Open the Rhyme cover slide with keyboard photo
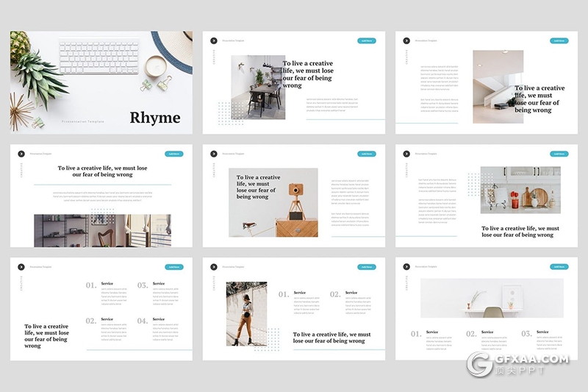 pyautogui.click(x=101, y=82)
